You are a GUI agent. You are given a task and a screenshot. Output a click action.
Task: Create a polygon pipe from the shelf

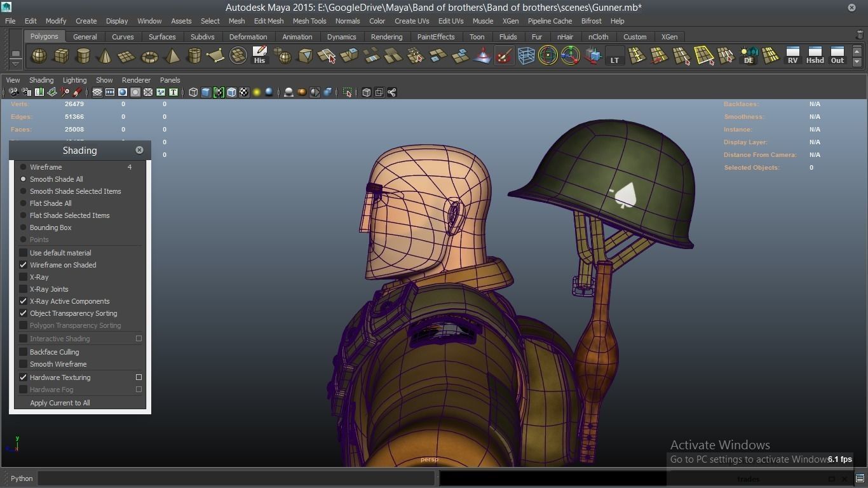194,56
